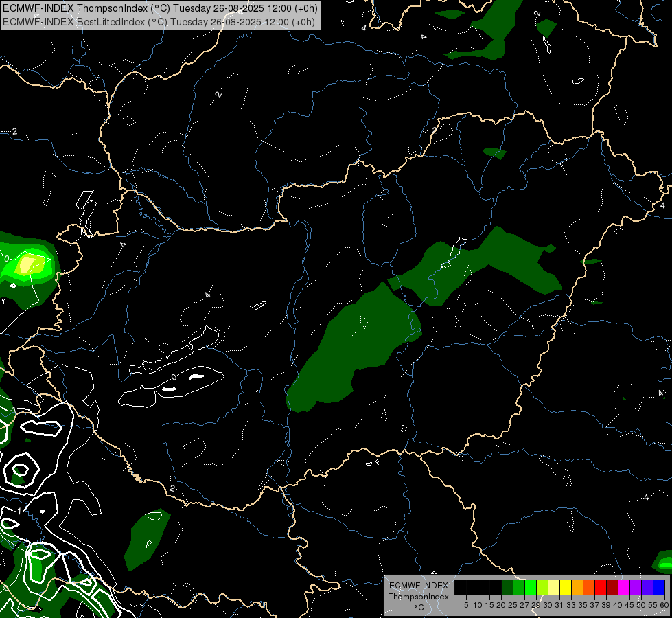This screenshot has height=618, width=672.
Task: Select the bright green 27–29 legend swatch
Action: pyautogui.click(x=531, y=587)
